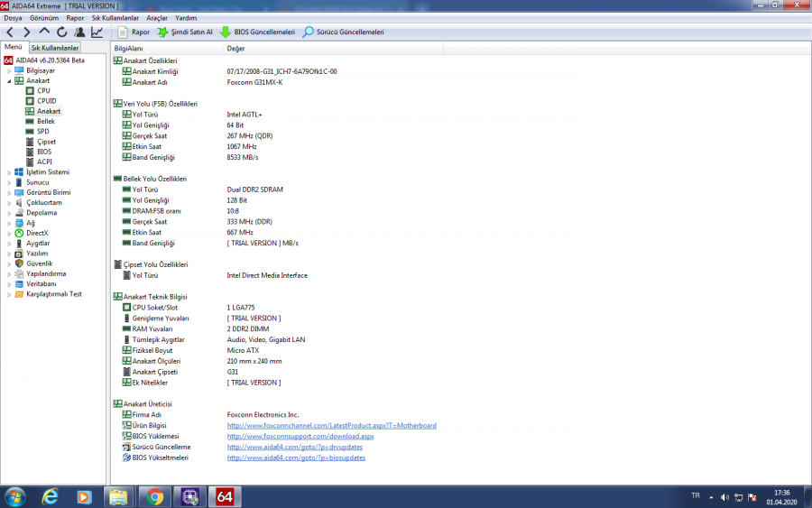This screenshot has height=508, width=812.
Task: Select the SPD item in the tree
Action: 43,132
